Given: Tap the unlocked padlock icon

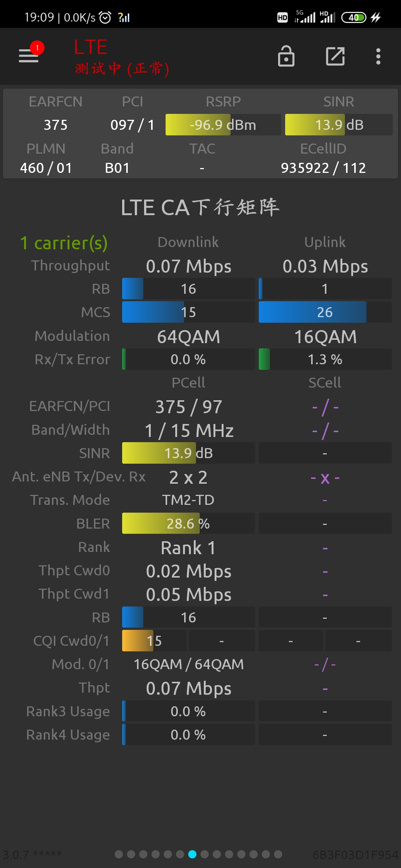Looking at the screenshot, I should [x=286, y=56].
